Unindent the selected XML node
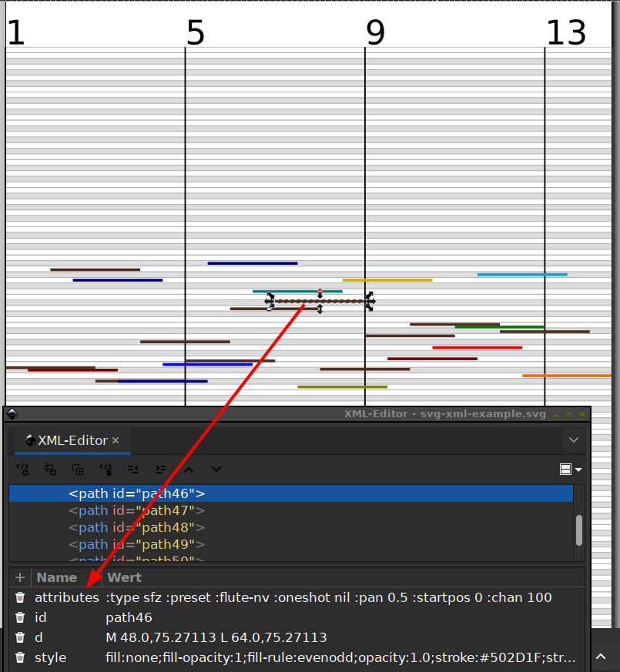Viewport: 620px width, 672px height. pyautogui.click(x=133, y=470)
